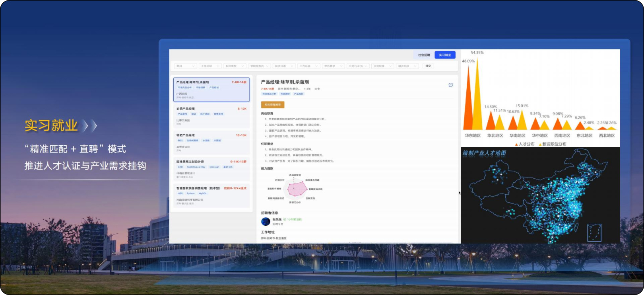Click the ability index radar chart

click(296, 189)
